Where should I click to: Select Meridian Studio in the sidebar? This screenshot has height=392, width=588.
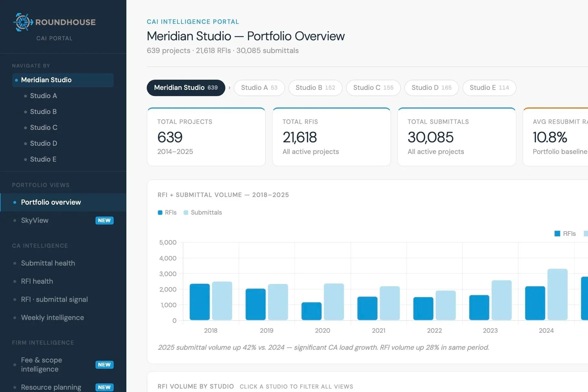click(x=63, y=80)
